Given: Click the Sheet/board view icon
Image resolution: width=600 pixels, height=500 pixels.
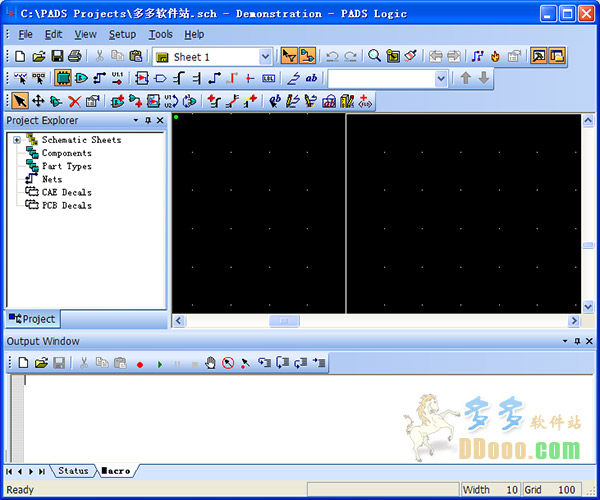Looking at the screenshot, I should pos(393,57).
